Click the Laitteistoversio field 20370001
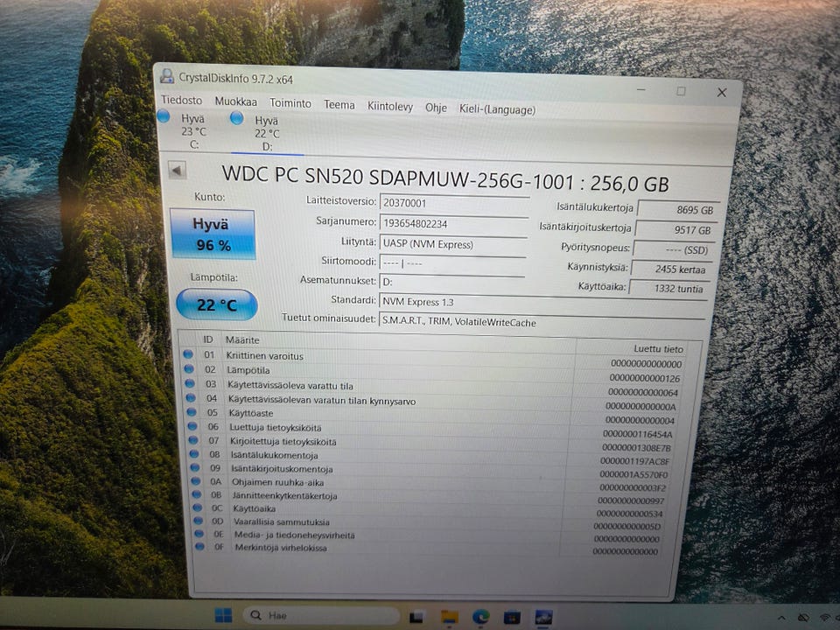The height and width of the screenshot is (630, 840). (454, 203)
